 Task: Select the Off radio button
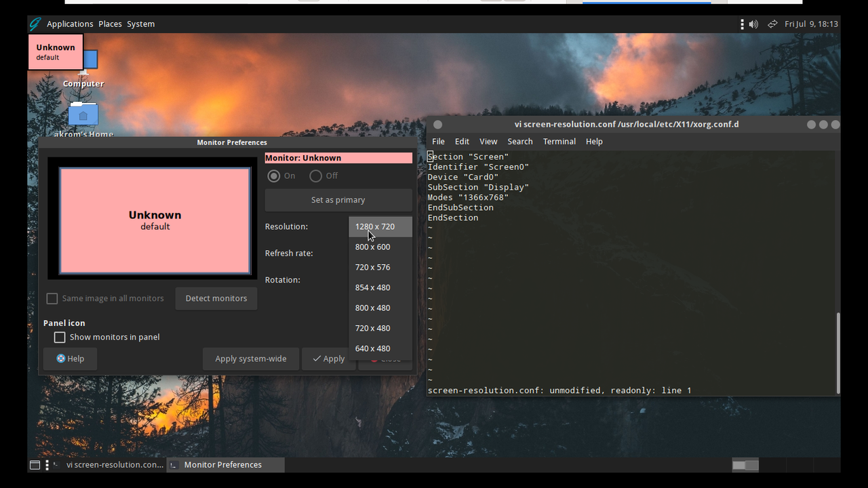tap(315, 176)
